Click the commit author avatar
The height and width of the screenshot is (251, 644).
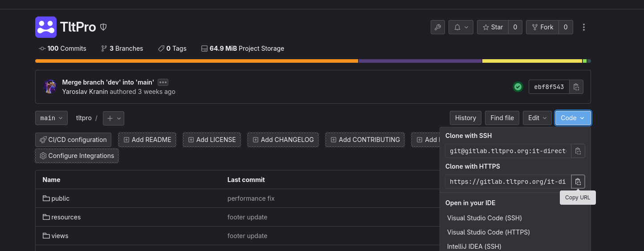click(50, 87)
